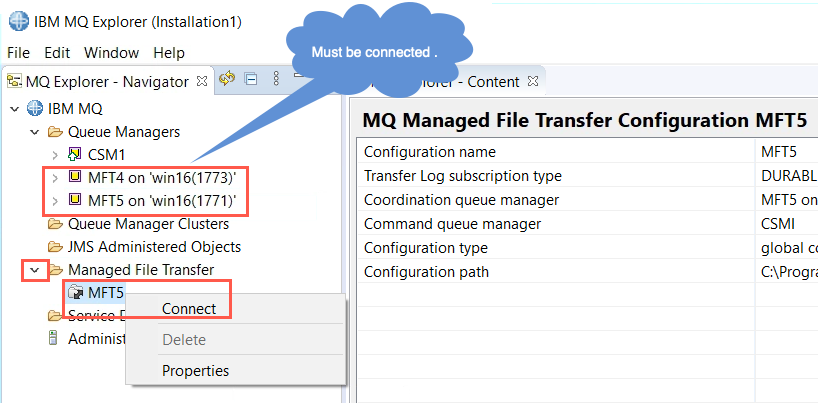Choose Properties from the context menu
Screen dimensions: 818x403
point(196,371)
